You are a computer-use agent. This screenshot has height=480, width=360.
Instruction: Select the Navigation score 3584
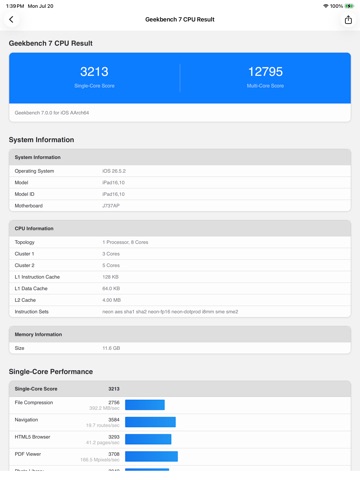click(114, 420)
